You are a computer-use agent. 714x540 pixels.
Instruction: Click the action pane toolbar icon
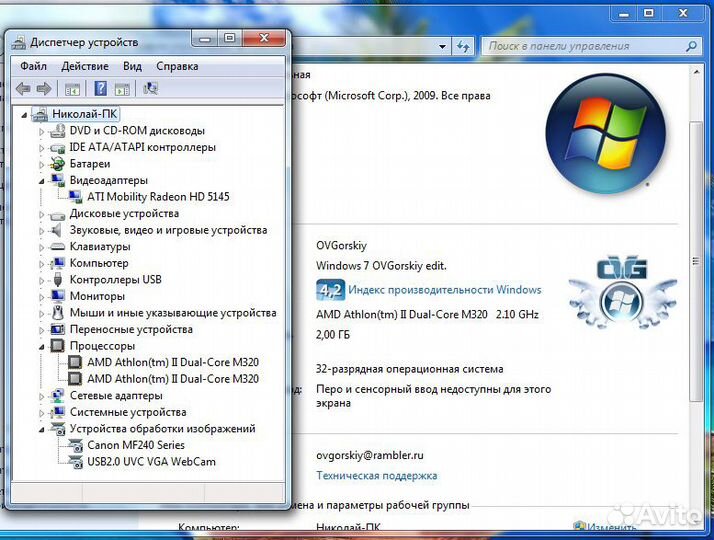pos(122,89)
